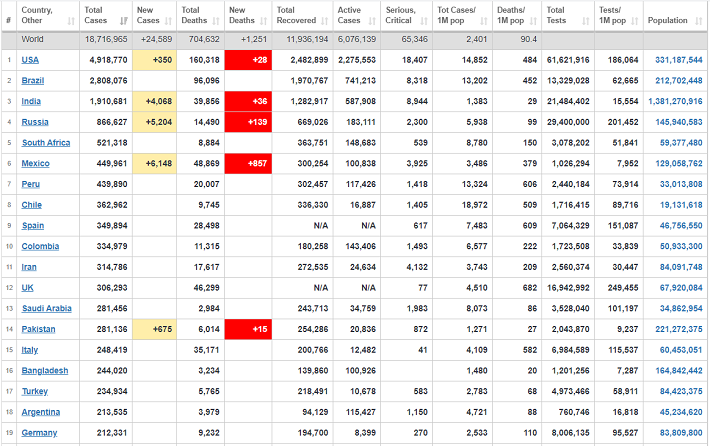Sort by Total Deaths arrows icon
This screenshot has width=710, height=446.
tap(216, 21)
